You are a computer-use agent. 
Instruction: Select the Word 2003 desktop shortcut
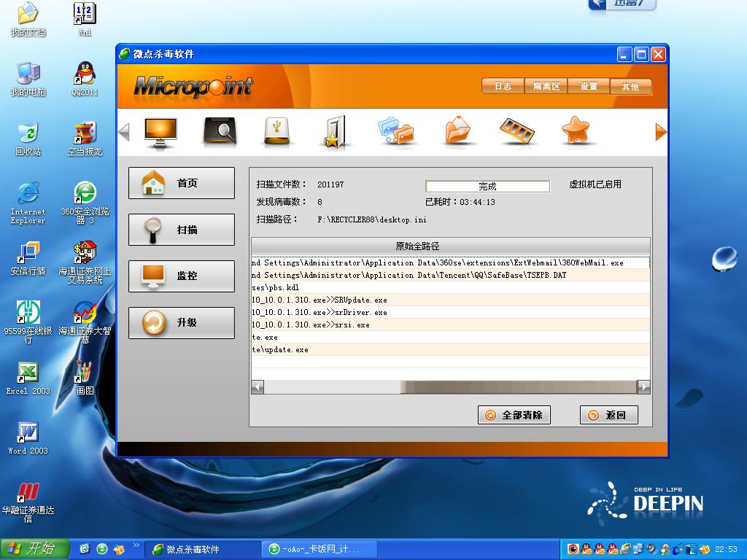[x=28, y=438]
